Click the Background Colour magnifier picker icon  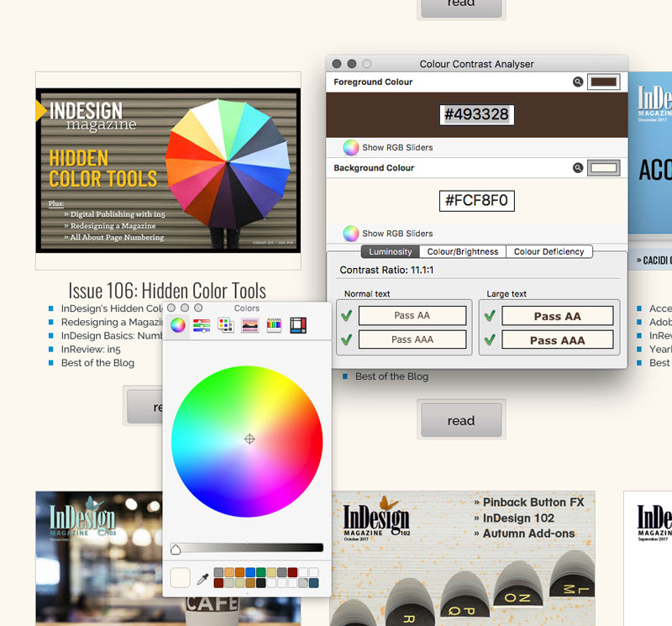(578, 168)
